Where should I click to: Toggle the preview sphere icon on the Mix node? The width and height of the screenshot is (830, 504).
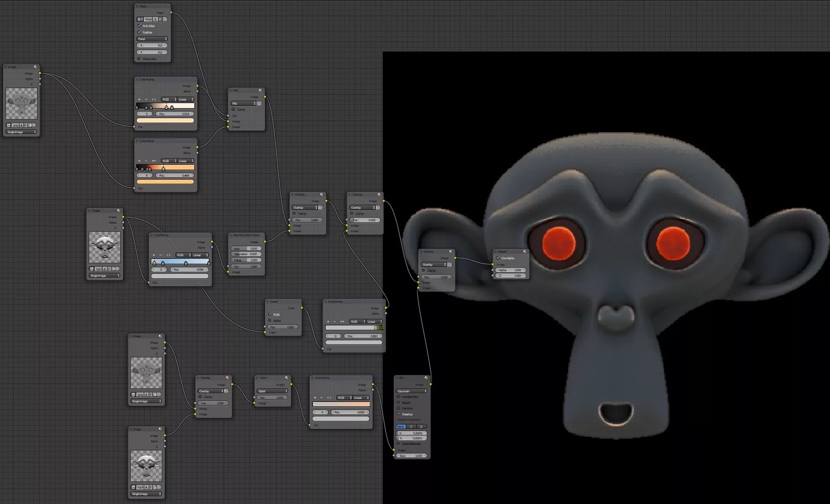260,91
